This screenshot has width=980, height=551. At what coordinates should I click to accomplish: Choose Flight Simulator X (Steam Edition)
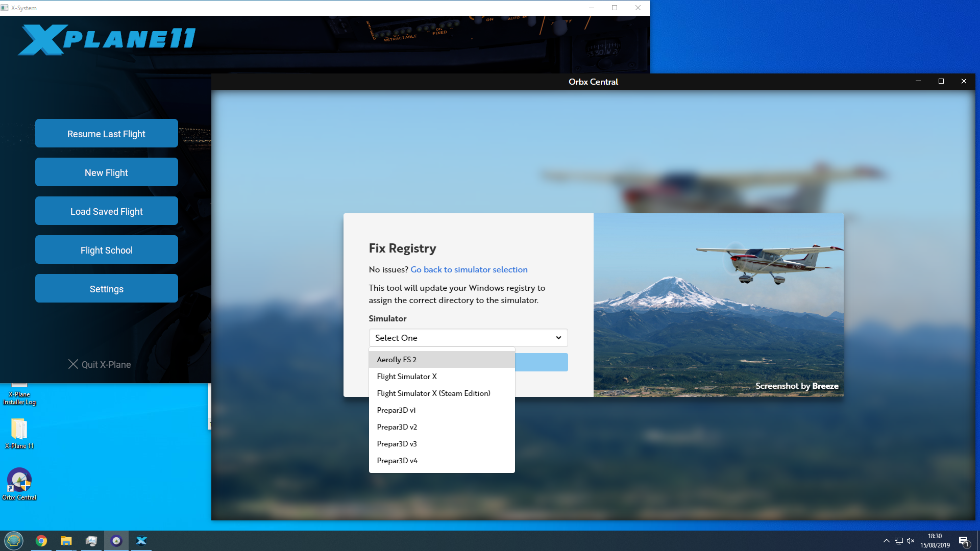pos(442,393)
